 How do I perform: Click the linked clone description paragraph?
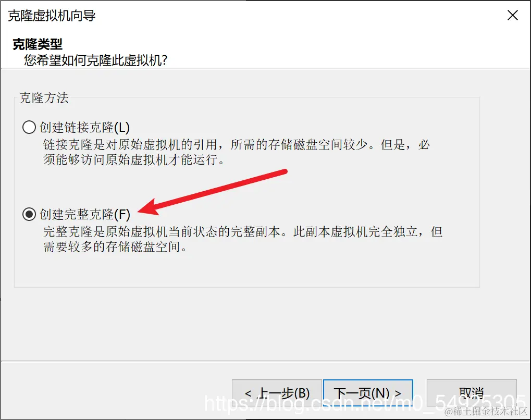point(237,152)
